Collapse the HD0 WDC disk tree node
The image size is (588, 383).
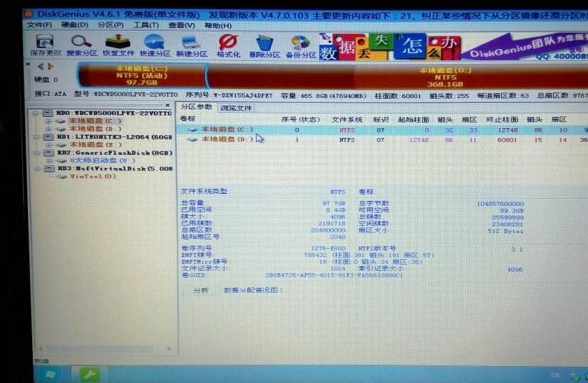36,113
